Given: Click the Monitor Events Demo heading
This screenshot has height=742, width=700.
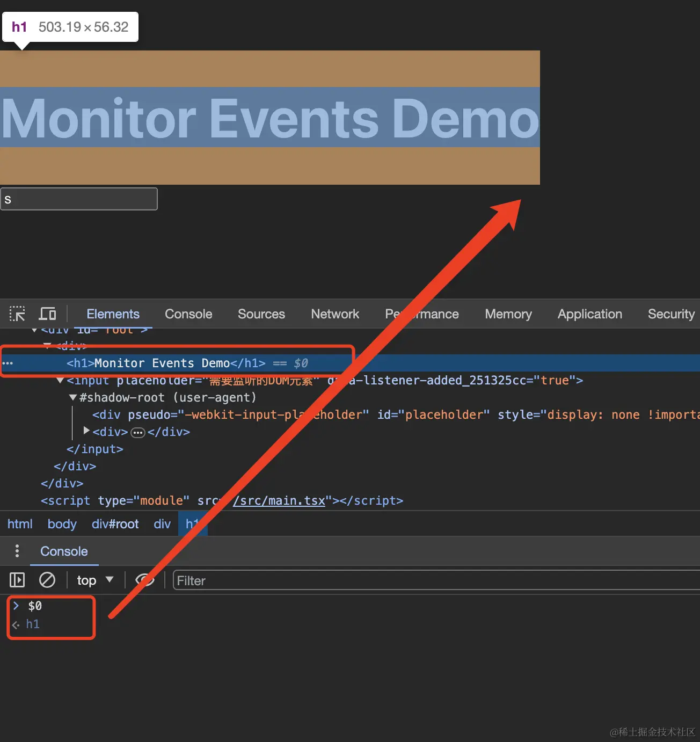Looking at the screenshot, I should (270, 117).
